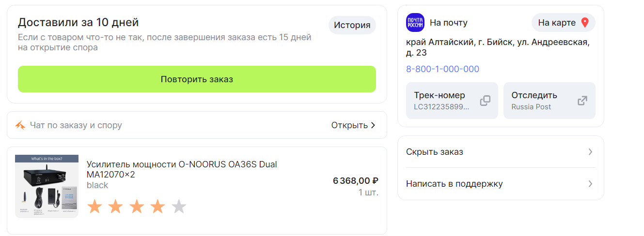This screenshot has height=236, width=644.
Task: Select the second rating star
Action: pyautogui.click(x=115, y=207)
